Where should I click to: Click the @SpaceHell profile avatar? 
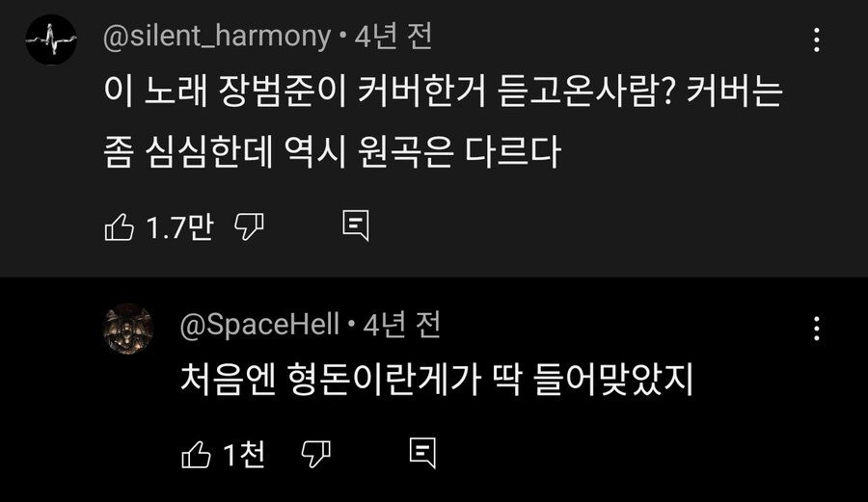[128, 329]
